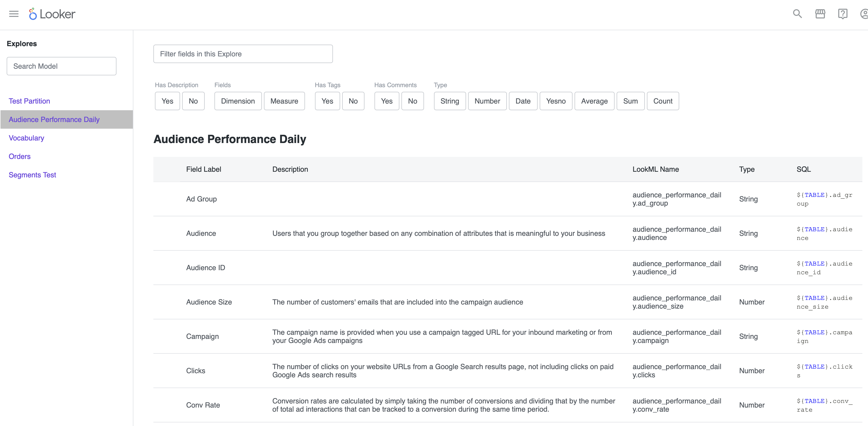Click the help question mark icon
The height and width of the screenshot is (426, 868).
[x=843, y=14]
